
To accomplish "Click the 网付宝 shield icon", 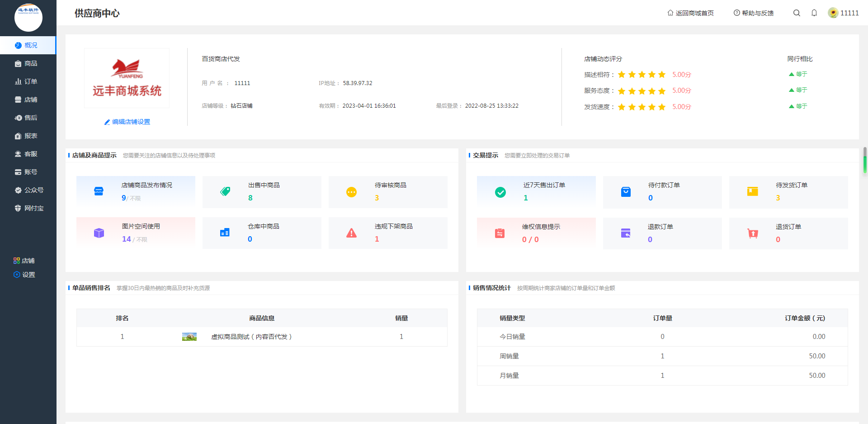I will 18,208.
